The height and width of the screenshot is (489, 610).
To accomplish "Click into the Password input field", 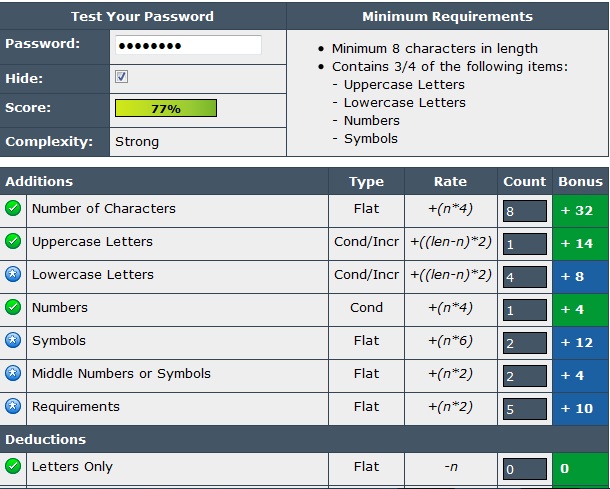I will (188, 45).
